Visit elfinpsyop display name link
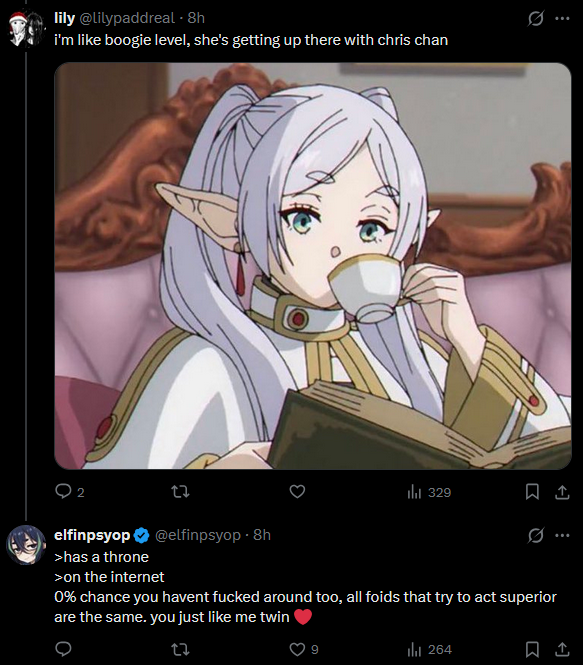This screenshot has width=583, height=665. [92, 535]
